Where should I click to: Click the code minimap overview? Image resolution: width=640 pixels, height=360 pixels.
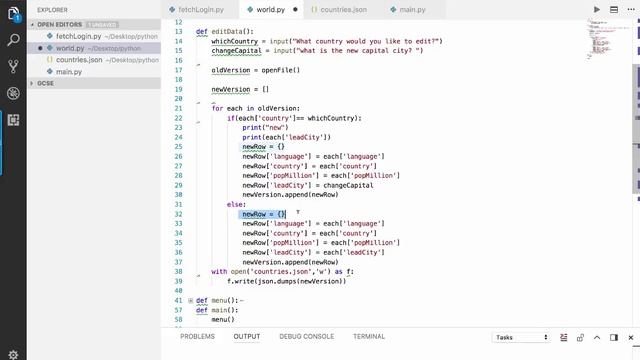(608, 39)
